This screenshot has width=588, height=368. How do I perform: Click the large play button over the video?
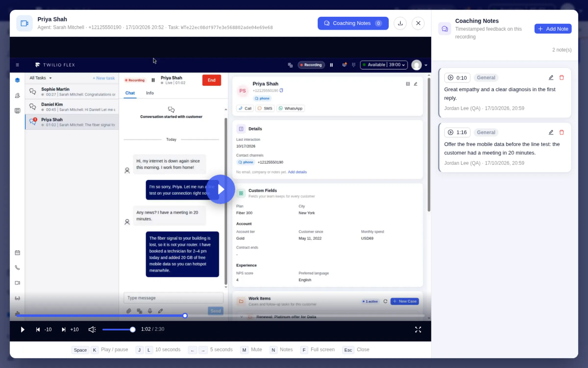click(220, 189)
